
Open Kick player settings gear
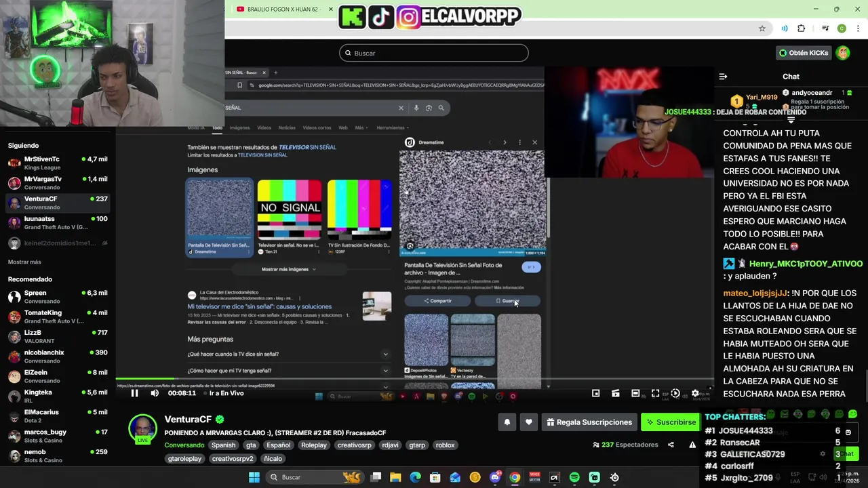coord(694,393)
